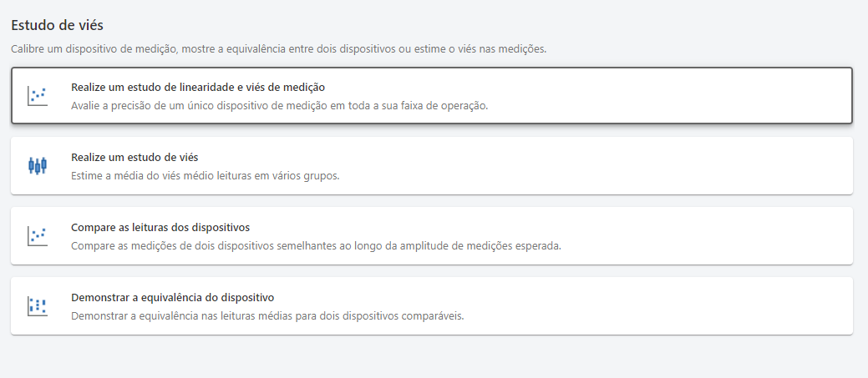This screenshot has height=378, width=868.
Task: Open 'Realize um estudo de linearidade e viés de medição'
Action: point(197,87)
